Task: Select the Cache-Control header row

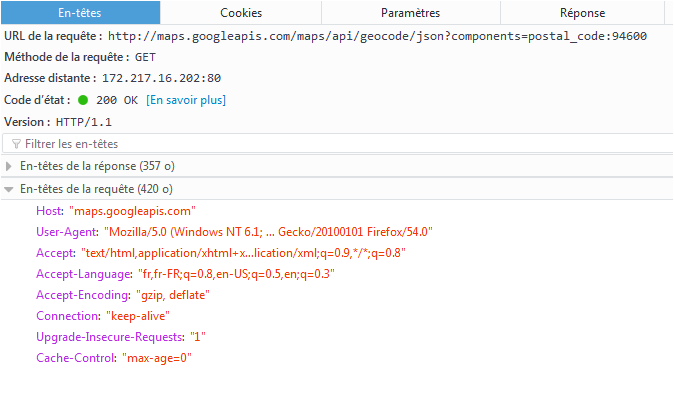Action: coord(114,358)
